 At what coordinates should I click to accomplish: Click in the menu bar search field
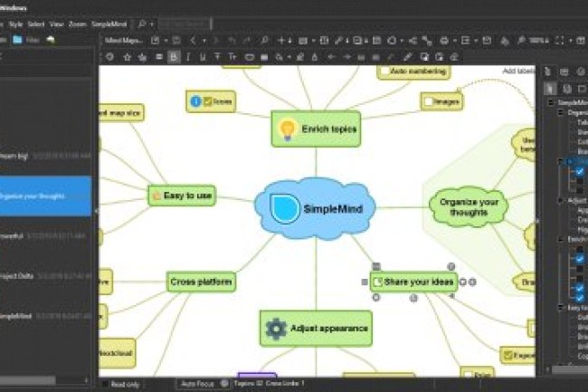click(x=185, y=24)
